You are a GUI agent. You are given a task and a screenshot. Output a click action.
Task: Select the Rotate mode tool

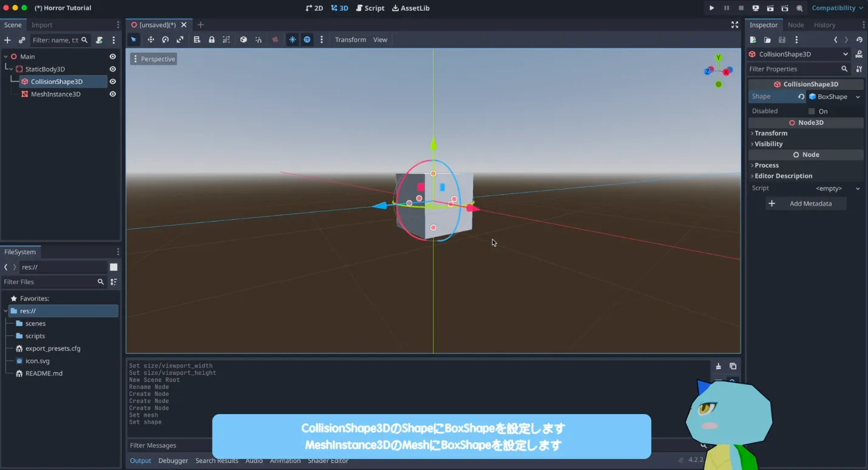tap(165, 39)
